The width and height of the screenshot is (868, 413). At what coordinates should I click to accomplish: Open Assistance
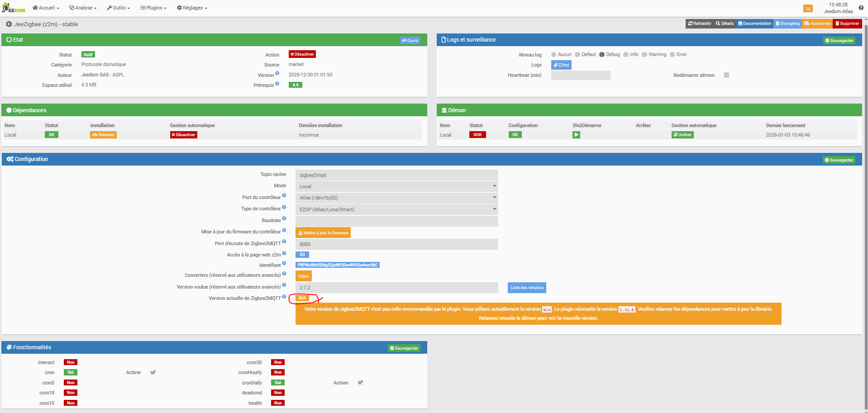pyautogui.click(x=817, y=24)
